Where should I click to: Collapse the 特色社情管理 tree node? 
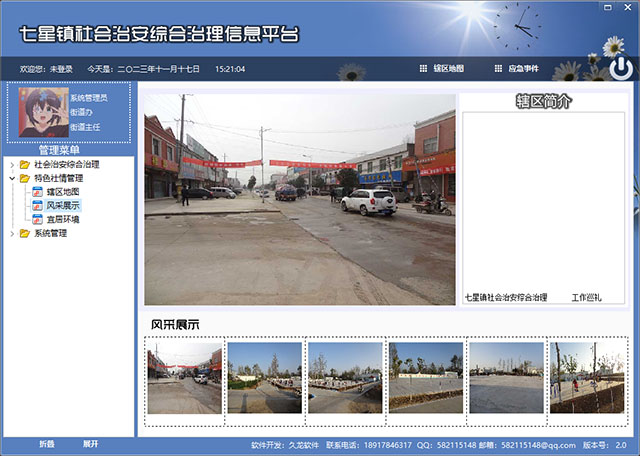tap(12, 178)
